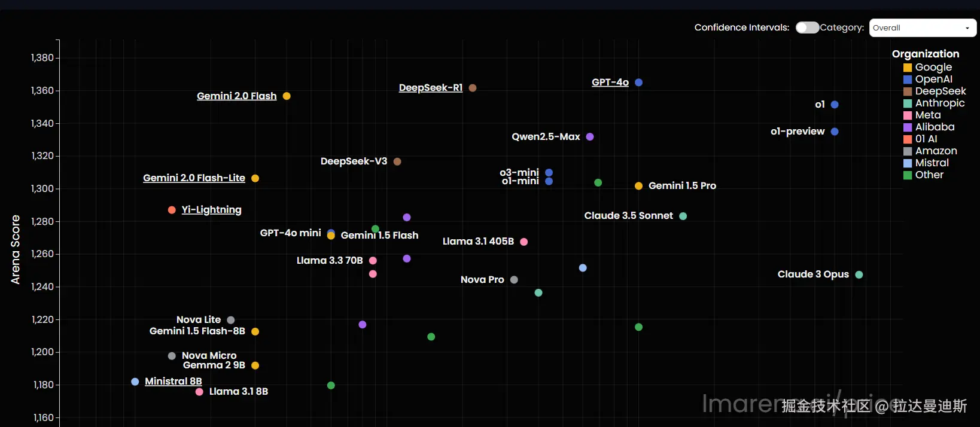Open the DeepSeek-R1 link

(x=431, y=87)
